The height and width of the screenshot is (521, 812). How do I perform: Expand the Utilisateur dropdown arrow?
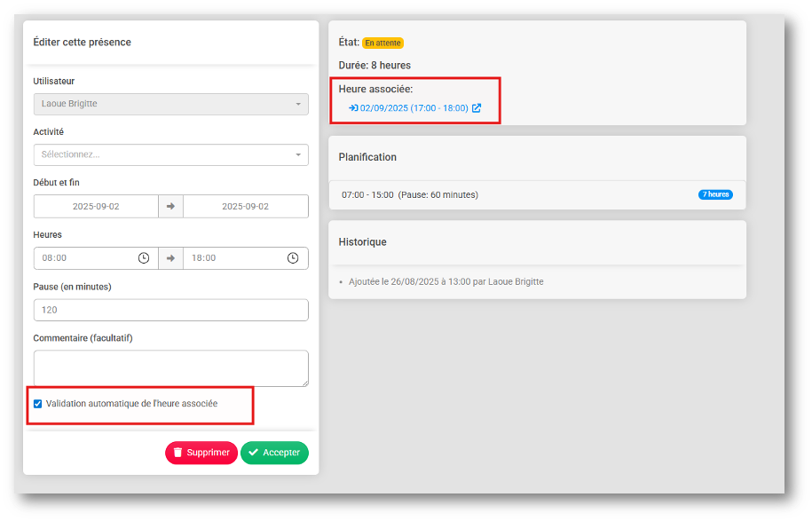point(298,104)
